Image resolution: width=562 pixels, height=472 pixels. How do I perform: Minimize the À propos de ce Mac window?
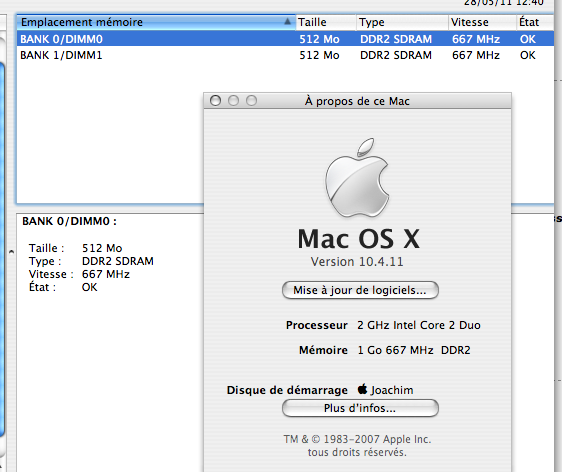(x=233, y=101)
